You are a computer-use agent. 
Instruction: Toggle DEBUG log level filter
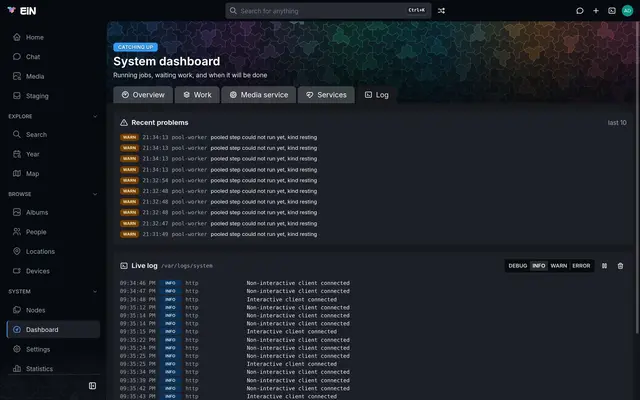coord(518,266)
